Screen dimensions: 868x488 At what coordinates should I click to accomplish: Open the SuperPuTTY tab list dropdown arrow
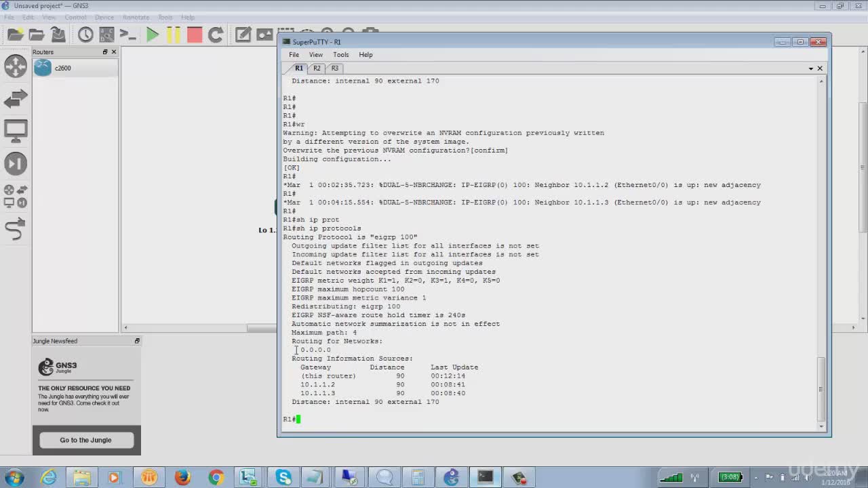(x=811, y=68)
